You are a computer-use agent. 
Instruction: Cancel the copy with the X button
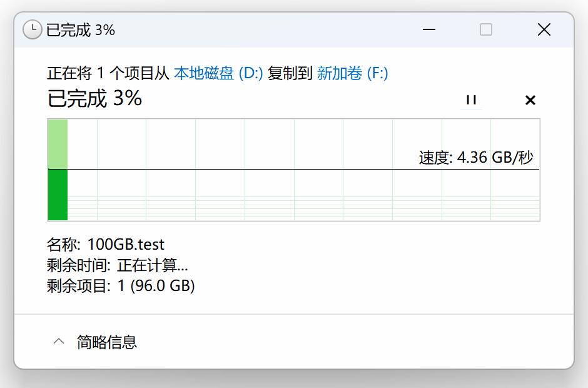tap(530, 100)
